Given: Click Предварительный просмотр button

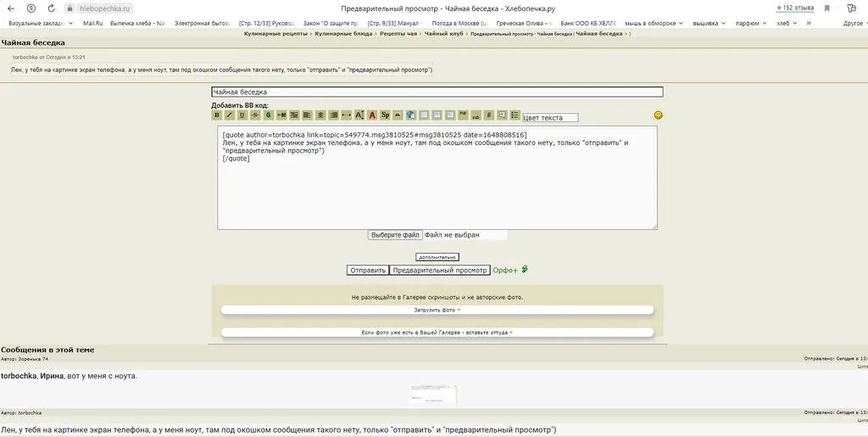Looking at the screenshot, I should point(440,271).
